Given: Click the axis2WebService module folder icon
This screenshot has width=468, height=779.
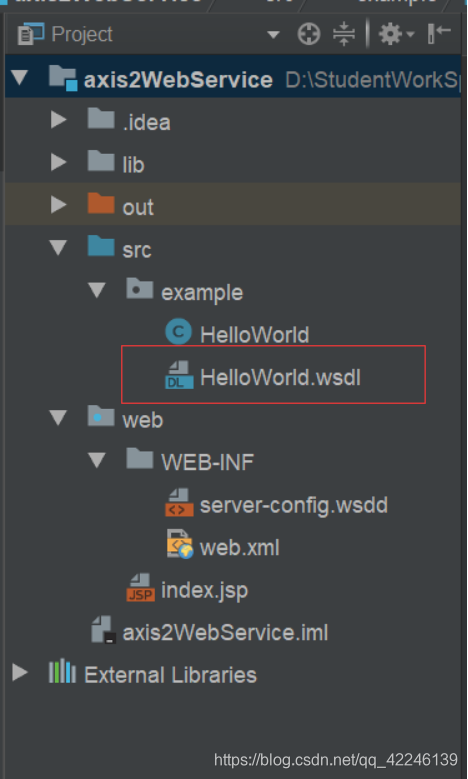Looking at the screenshot, I should 63,79.
